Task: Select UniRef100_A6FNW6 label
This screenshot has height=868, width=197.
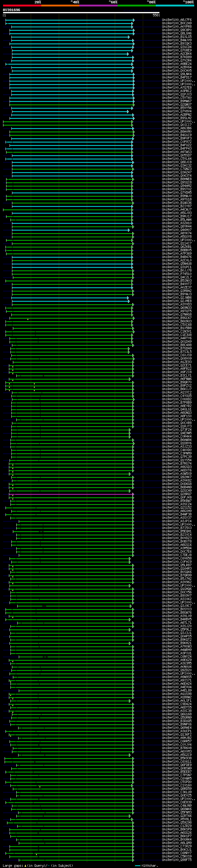Action: pyautogui.click(x=177, y=379)
